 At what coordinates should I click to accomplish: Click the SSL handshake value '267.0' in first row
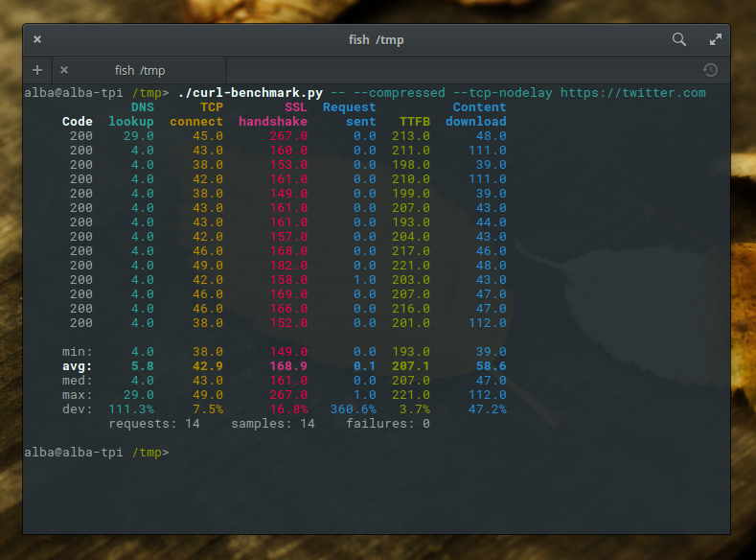coord(288,136)
